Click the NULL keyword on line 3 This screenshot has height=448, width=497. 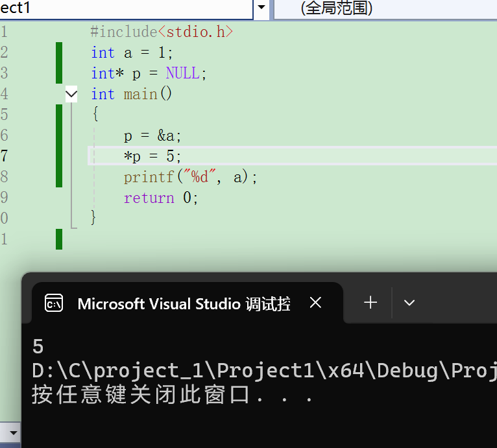tap(182, 73)
